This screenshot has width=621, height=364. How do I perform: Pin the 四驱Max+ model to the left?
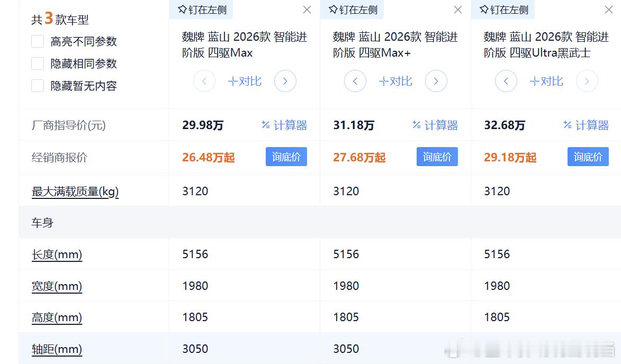[353, 10]
